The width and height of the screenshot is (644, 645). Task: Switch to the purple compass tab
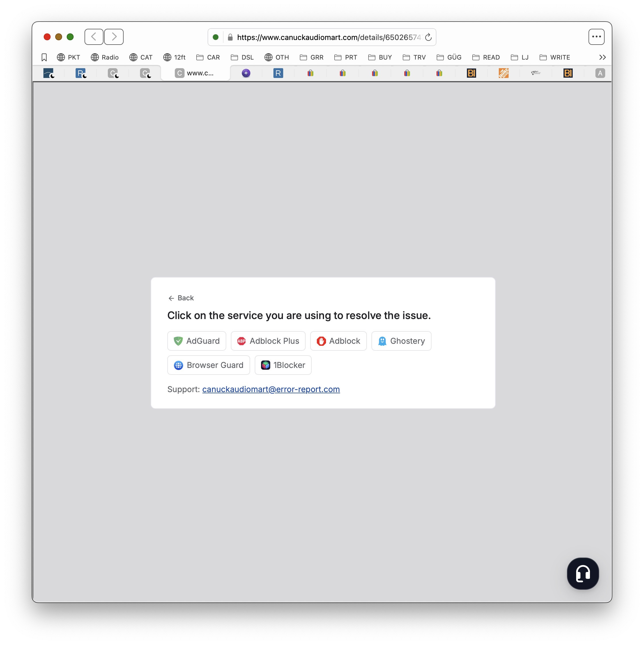point(246,73)
